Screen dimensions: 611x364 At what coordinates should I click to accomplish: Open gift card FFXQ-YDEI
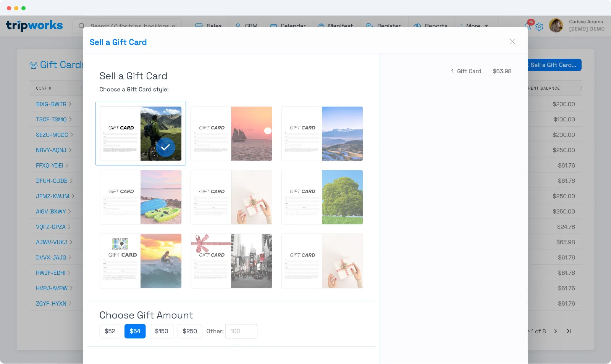click(52, 166)
